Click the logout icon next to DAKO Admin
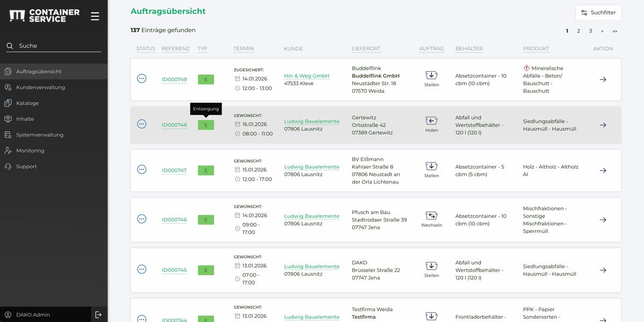 coord(98,314)
